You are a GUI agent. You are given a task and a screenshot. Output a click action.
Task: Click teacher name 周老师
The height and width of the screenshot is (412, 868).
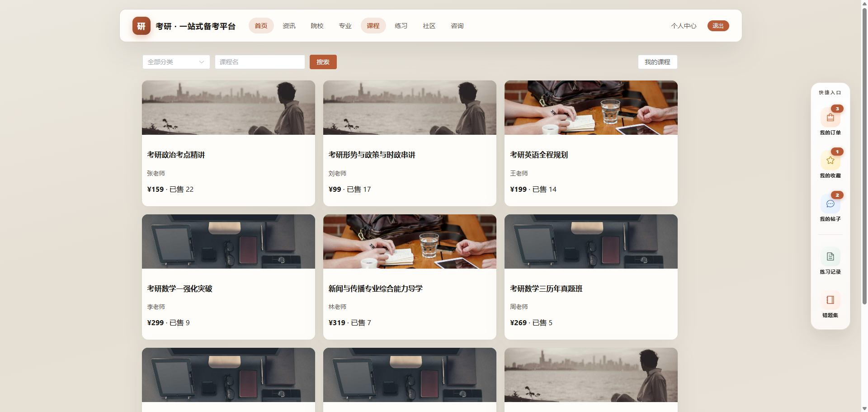(519, 307)
